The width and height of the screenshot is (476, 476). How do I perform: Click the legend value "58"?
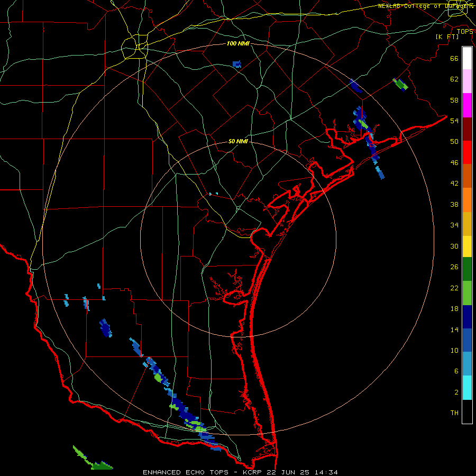454,100
